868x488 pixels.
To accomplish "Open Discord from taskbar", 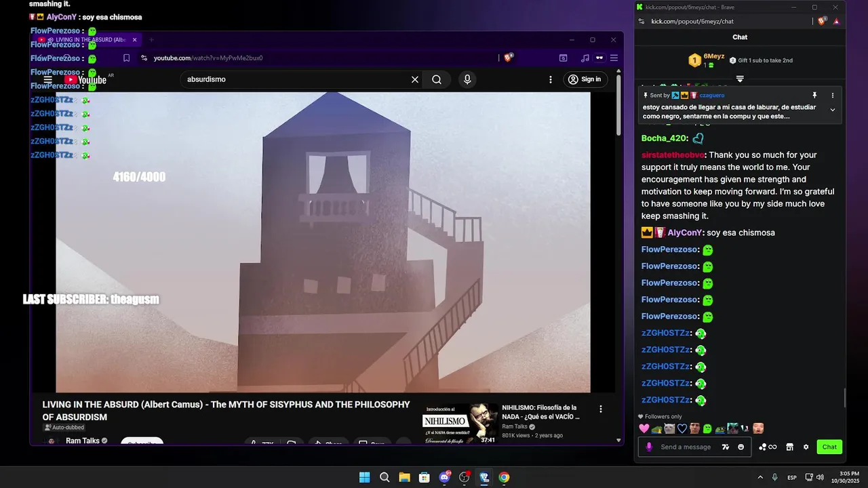I will [445, 477].
